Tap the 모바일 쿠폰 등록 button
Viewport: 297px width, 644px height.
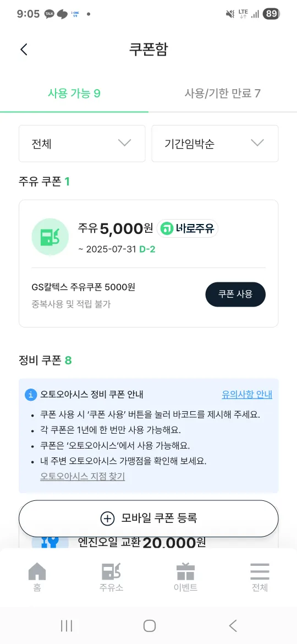pyautogui.click(x=148, y=519)
